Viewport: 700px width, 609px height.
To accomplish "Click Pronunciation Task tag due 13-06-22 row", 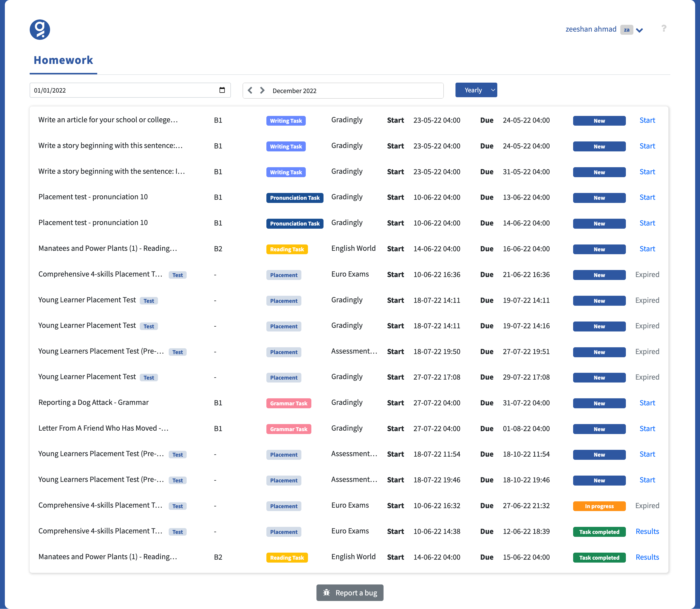I will [295, 198].
